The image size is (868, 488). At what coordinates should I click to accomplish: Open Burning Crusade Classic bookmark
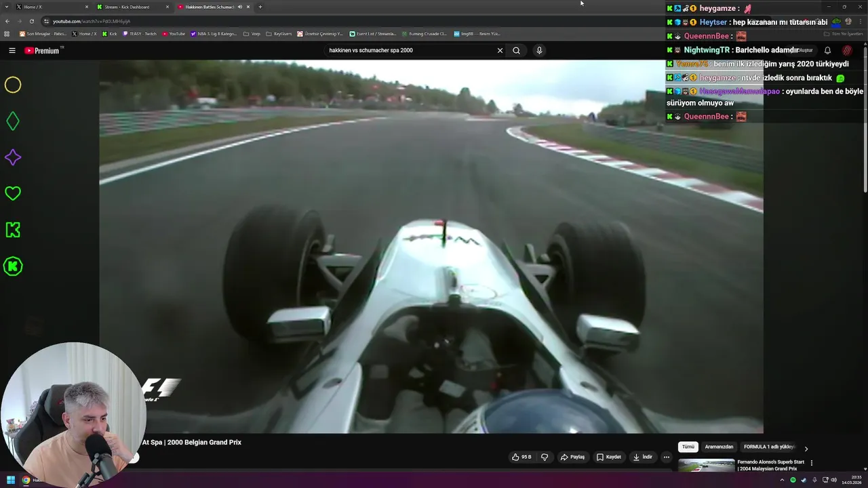point(425,33)
